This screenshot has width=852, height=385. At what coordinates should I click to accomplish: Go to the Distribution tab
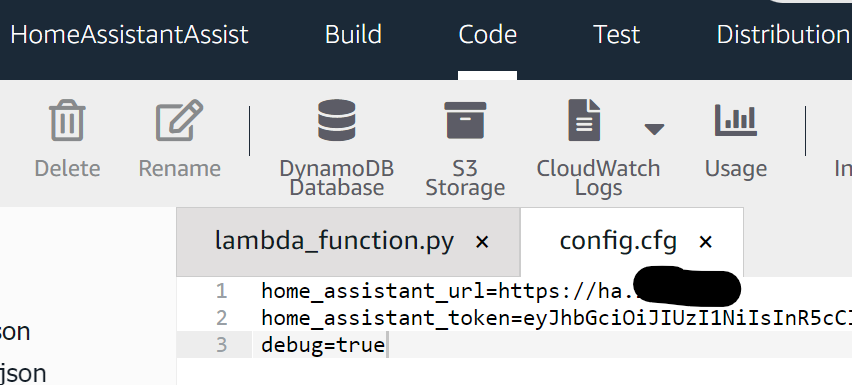pyautogui.click(x=783, y=35)
